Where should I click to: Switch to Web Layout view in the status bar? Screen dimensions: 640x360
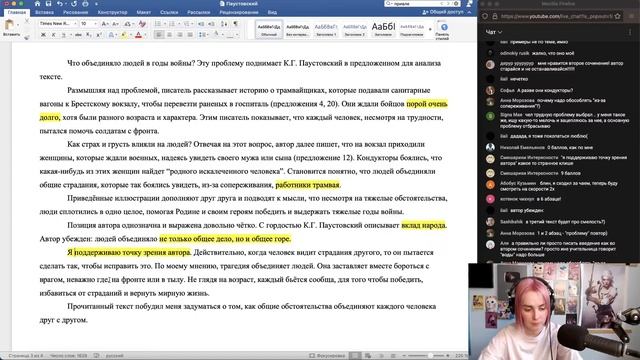coord(368,356)
